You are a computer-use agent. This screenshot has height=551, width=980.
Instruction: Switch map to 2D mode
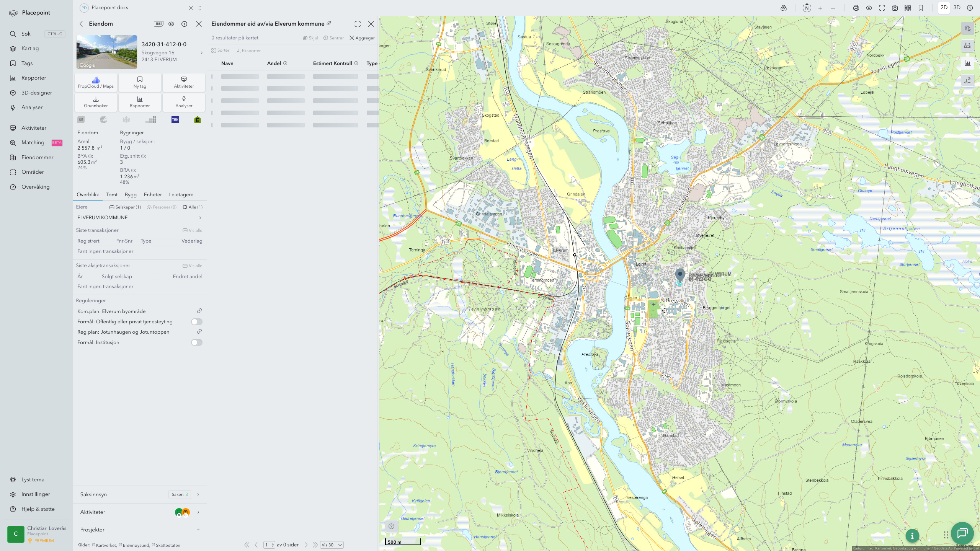point(944,8)
